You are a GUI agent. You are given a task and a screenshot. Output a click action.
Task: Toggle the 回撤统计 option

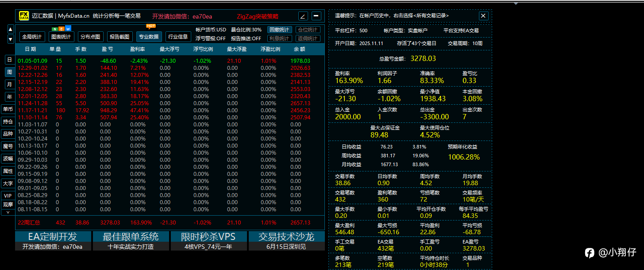click(x=279, y=30)
